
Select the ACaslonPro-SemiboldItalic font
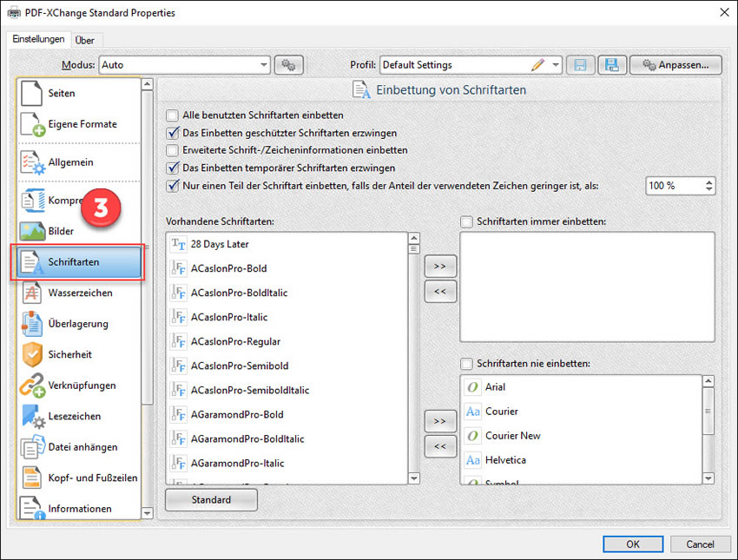pos(287,390)
